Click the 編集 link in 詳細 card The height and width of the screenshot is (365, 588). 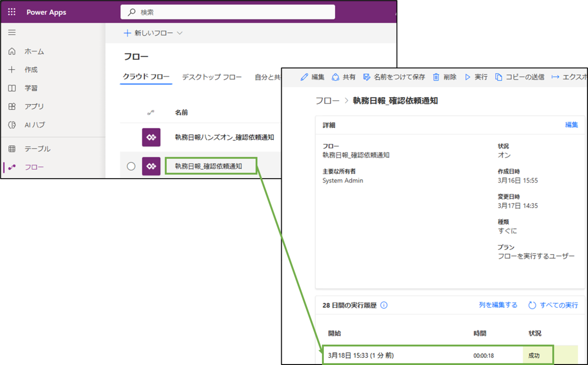tap(571, 125)
